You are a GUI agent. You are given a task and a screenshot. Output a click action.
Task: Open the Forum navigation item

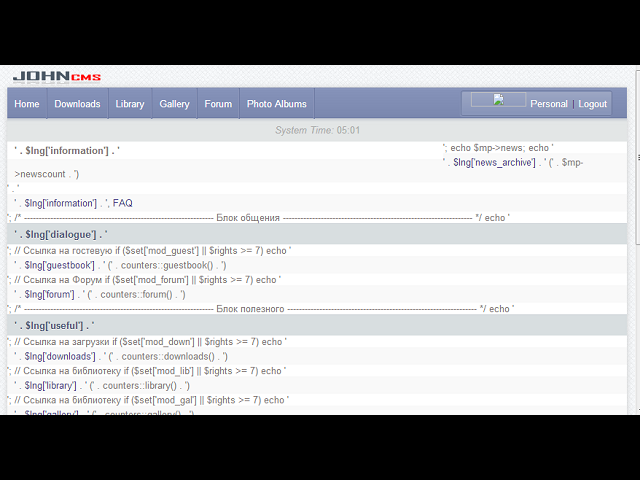pyautogui.click(x=218, y=104)
